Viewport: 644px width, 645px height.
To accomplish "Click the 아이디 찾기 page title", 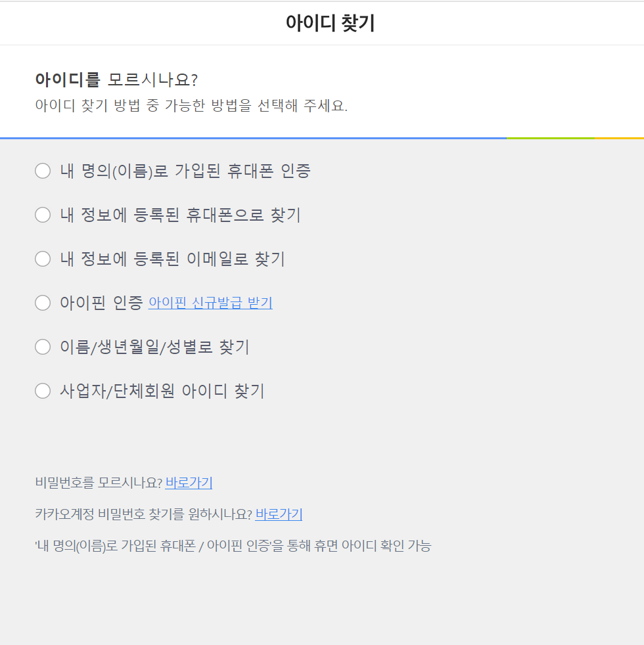I will (x=330, y=22).
